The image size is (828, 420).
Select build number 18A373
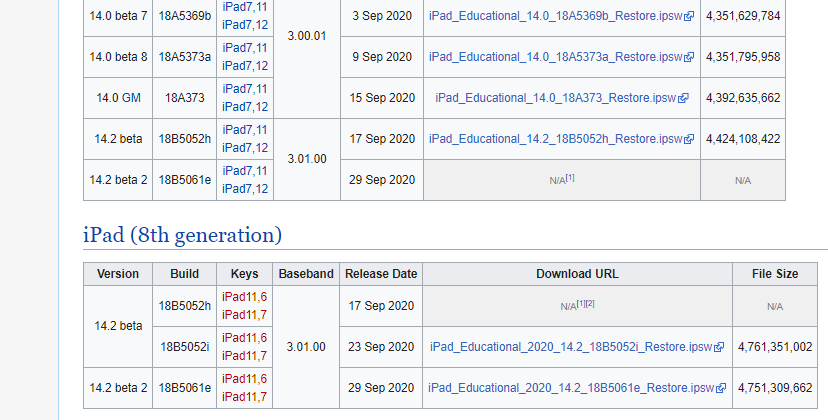(x=184, y=98)
